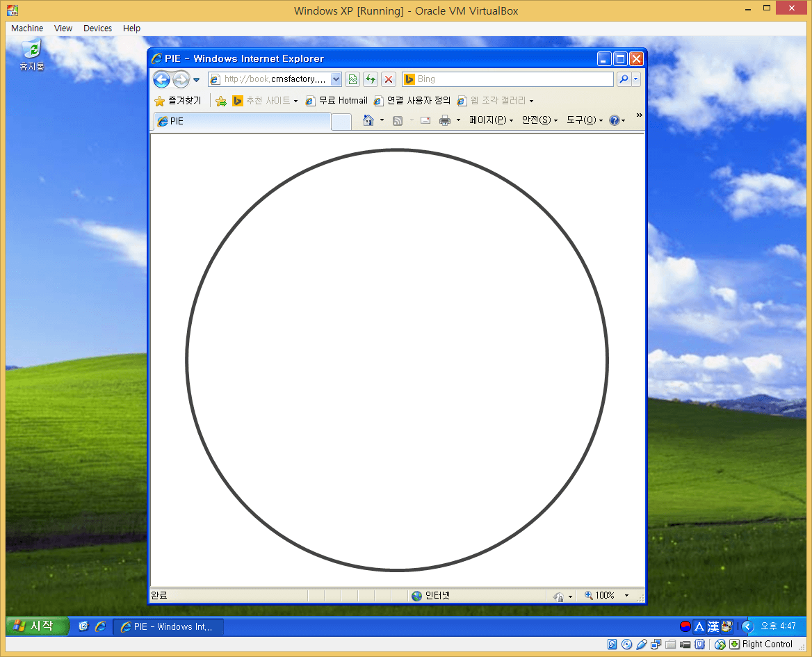Image resolution: width=812 pixels, height=657 pixels.
Task: Click the blue Help question mark icon
Action: pyautogui.click(x=615, y=121)
